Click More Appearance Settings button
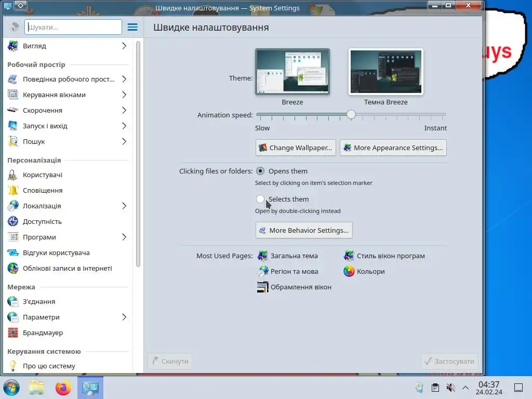532x399 pixels. tap(393, 148)
